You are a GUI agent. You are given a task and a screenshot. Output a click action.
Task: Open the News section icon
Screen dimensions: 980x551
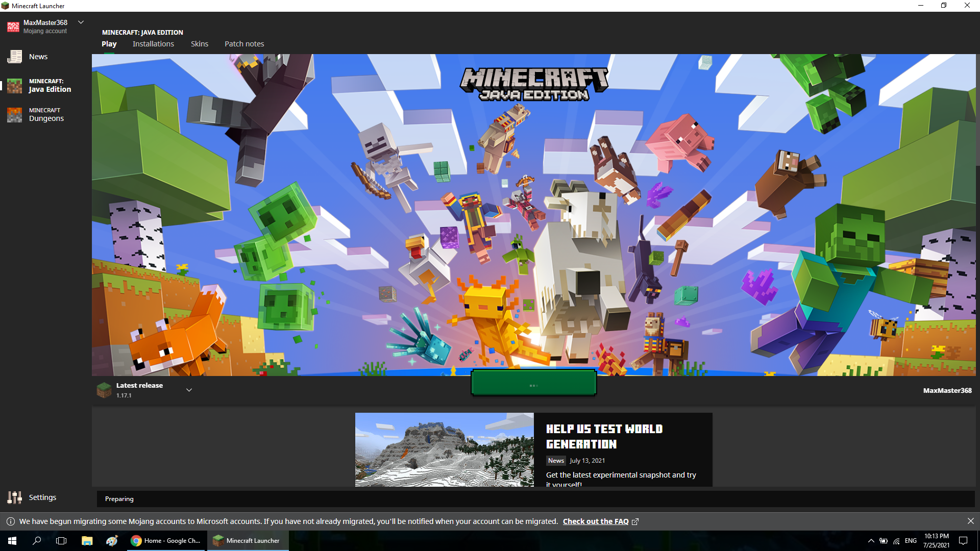click(15, 57)
